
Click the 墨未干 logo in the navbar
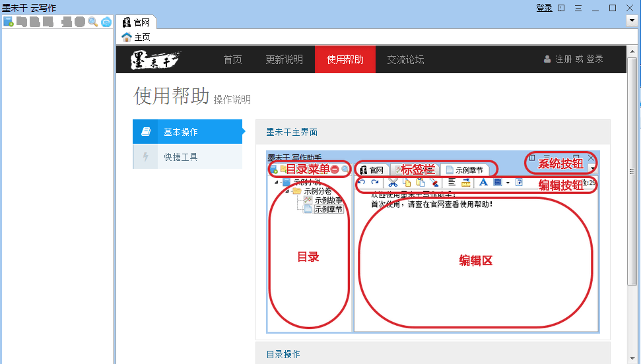156,59
